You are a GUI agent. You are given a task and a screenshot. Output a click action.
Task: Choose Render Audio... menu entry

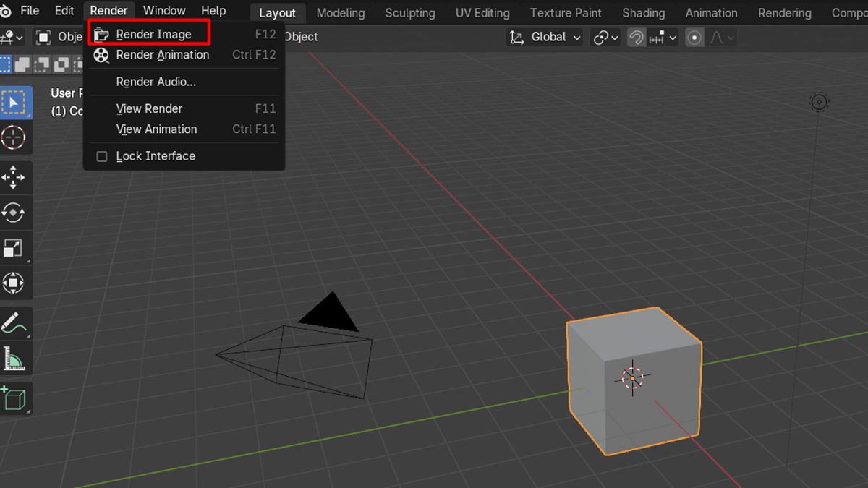click(x=184, y=82)
